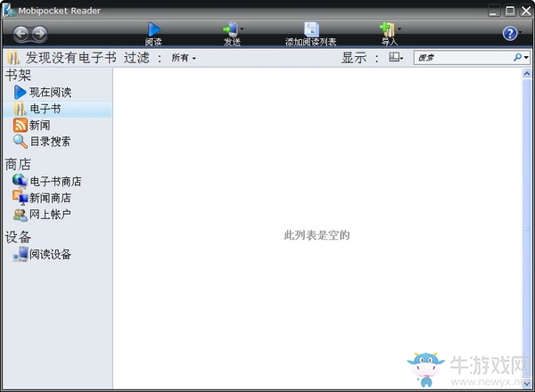Click the 发送 send-to-device icon
The height and width of the screenshot is (392, 535).
(231, 29)
